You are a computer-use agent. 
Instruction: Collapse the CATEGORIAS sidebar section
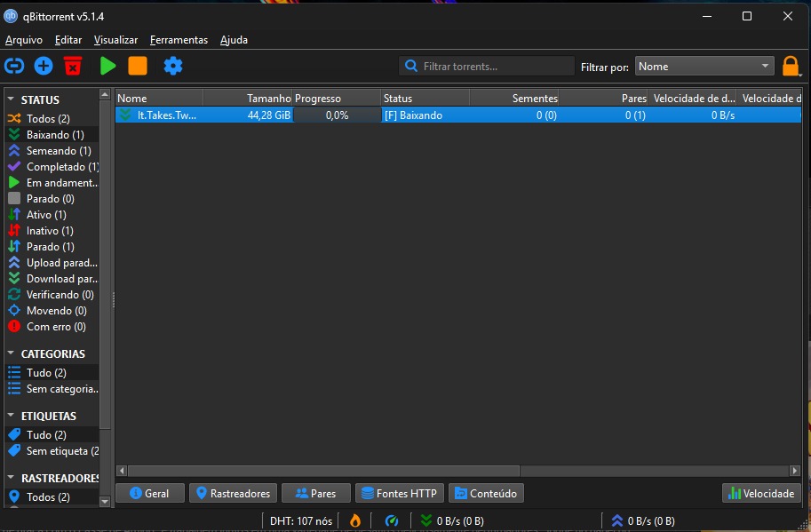[x=12, y=353]
